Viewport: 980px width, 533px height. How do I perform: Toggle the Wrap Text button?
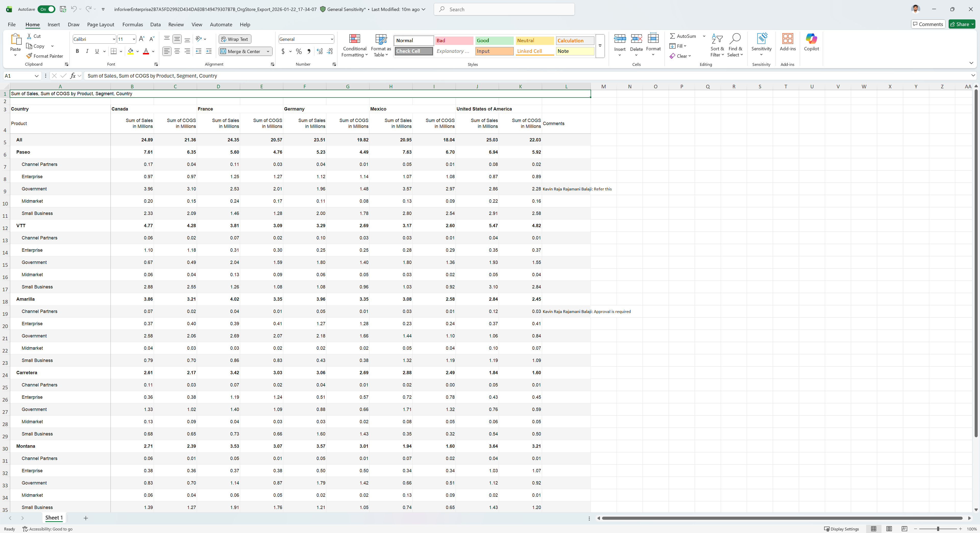click(235, 39)
